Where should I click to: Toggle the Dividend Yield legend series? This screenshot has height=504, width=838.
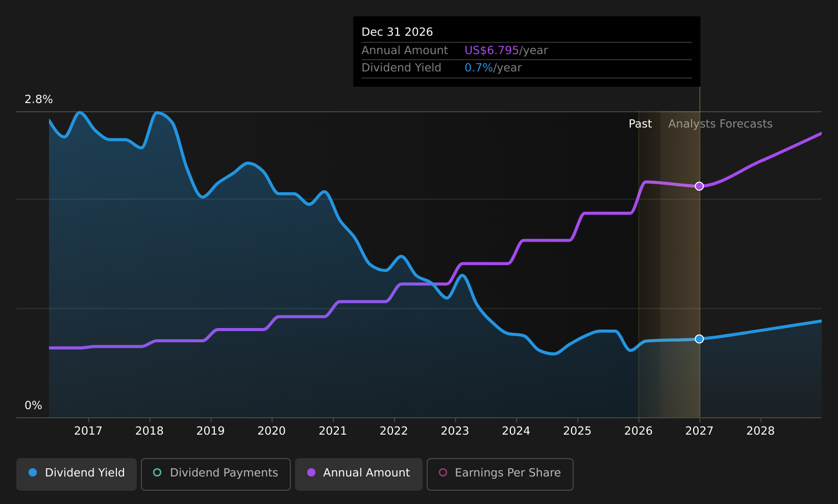77,474
